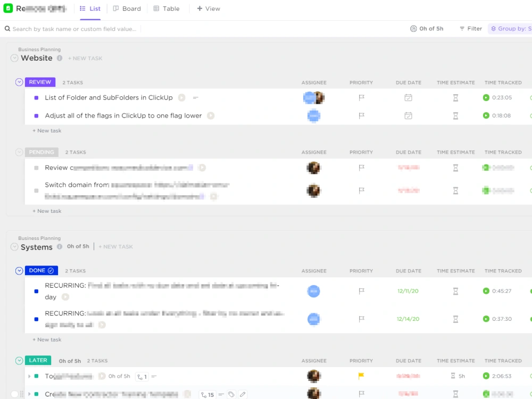
Task: Open status square of 12/11/20 recurring task
Action: coord(36,291)
